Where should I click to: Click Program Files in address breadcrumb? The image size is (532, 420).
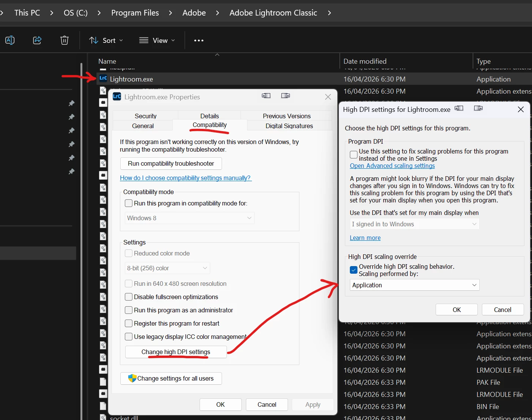(x=135, y=13)
